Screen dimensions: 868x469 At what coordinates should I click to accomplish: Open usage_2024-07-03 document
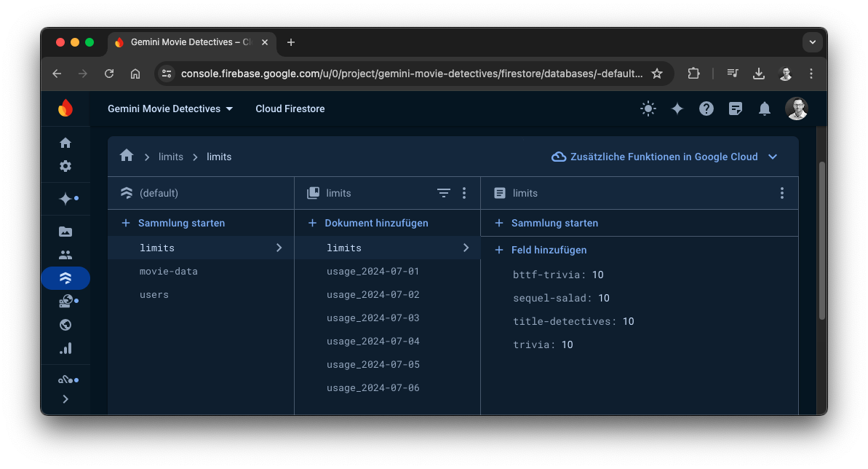point(388,318)
